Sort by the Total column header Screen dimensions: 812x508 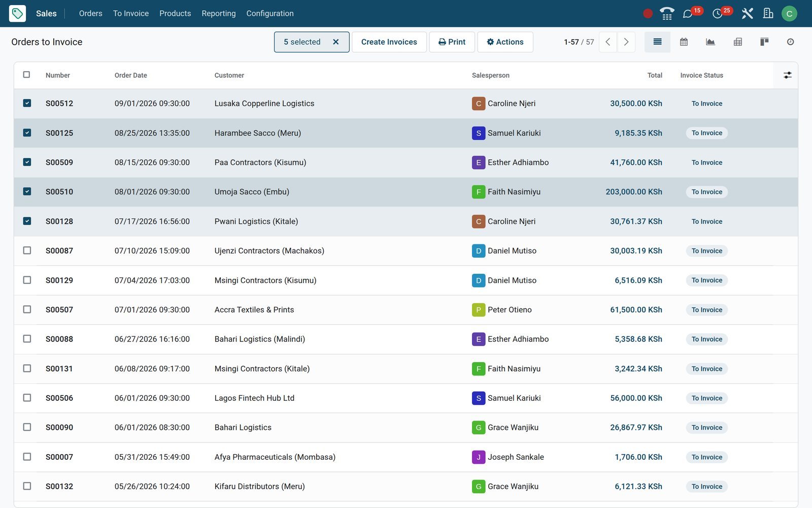(x=655, y=75)
